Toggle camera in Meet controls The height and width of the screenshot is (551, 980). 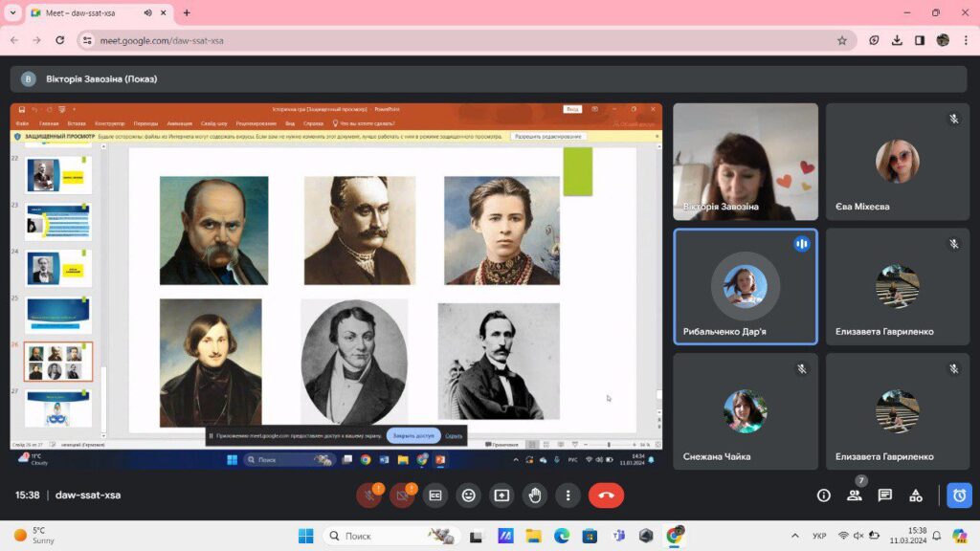[403, 496]
